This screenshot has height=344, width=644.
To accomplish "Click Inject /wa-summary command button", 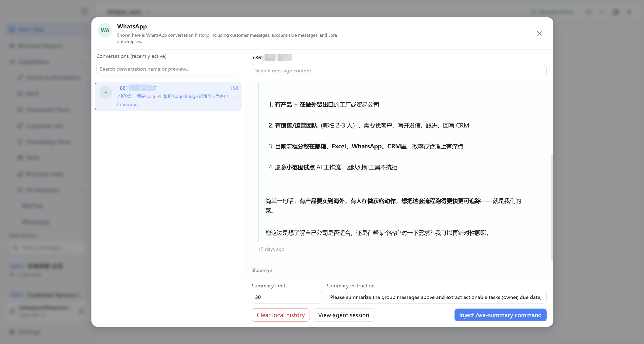I will pos(500,315).
